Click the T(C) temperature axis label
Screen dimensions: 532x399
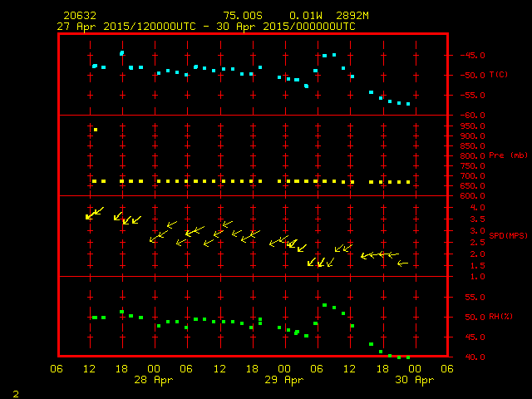click(x=499, y=75)
